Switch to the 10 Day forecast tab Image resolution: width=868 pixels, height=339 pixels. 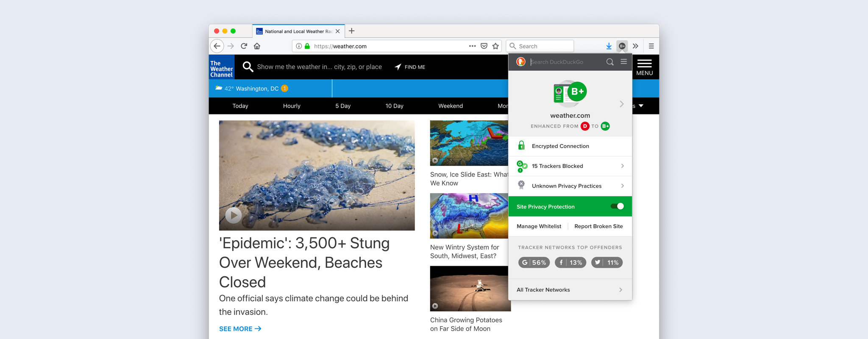(394, 106)
